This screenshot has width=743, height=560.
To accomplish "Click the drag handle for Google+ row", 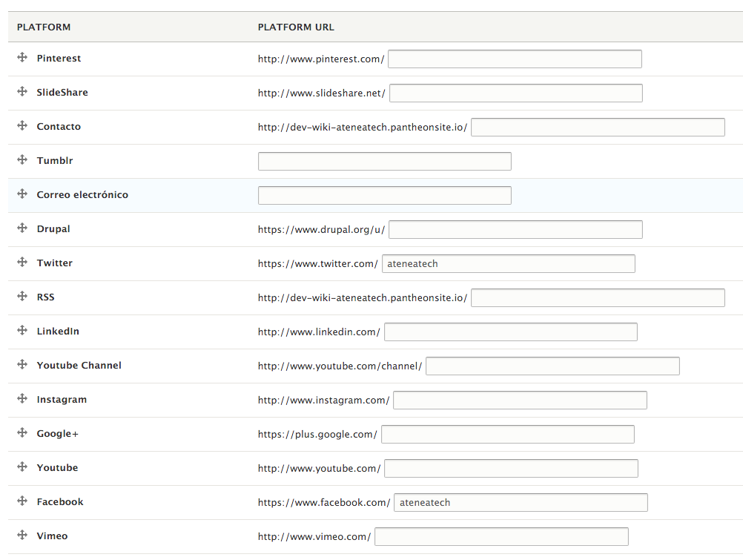I will (x=22, y=433).
